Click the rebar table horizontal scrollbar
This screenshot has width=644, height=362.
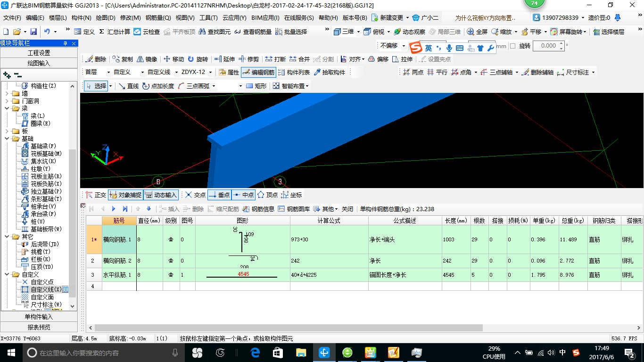tap(288, 328)
